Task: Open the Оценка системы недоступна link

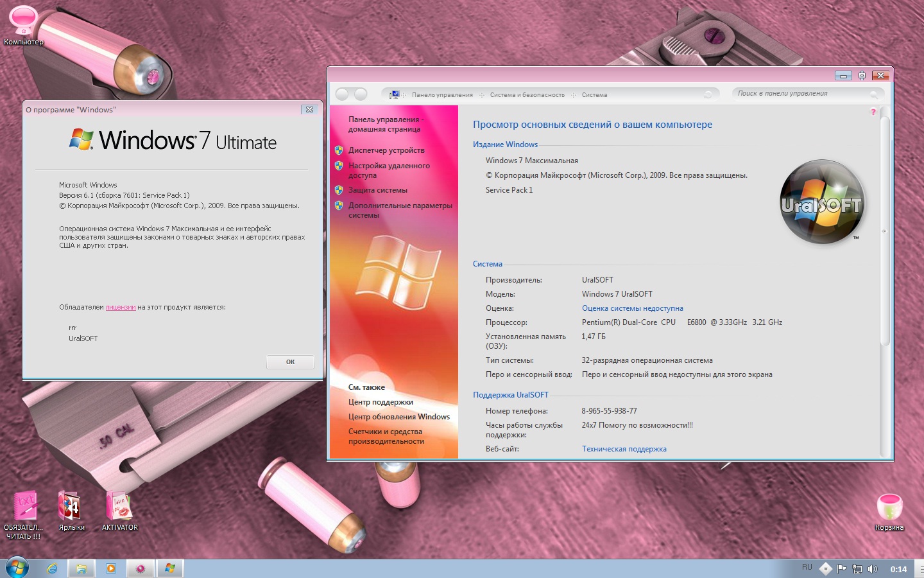Action: tap(631, 308)
